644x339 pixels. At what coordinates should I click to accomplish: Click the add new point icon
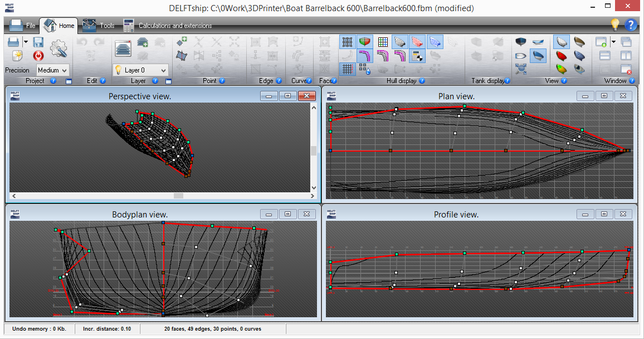tap(182, 41)
